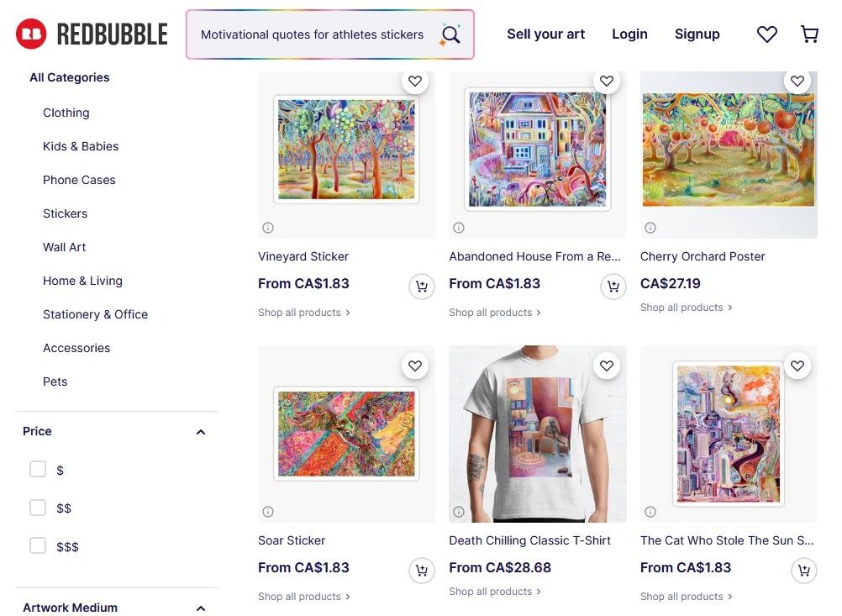Click the Redbubble logo icon

click(31, 34)
